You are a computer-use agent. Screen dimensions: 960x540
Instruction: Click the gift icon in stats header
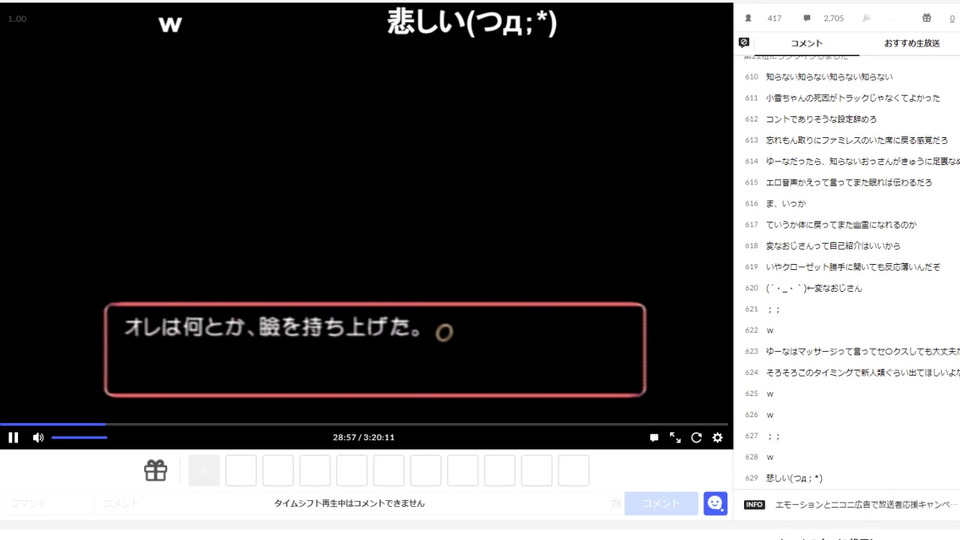click(x=926, y=18)
